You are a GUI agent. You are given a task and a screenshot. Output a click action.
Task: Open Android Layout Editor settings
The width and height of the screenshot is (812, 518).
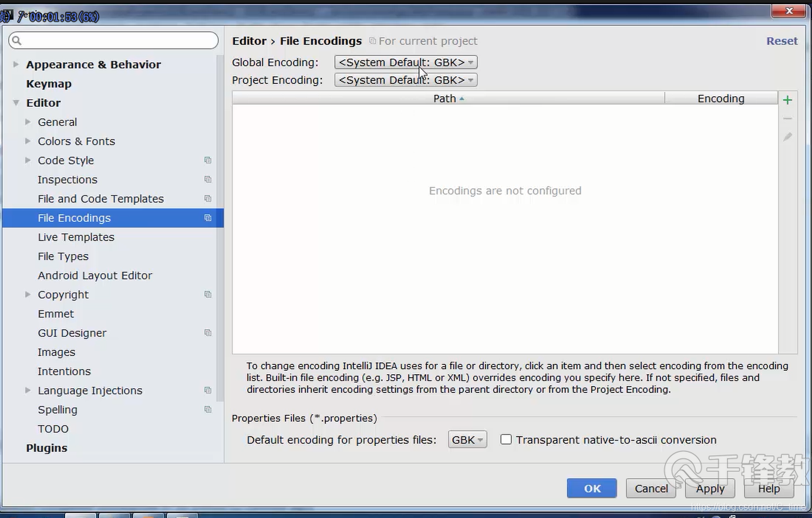pyautogui.click(x=95, y=275)
